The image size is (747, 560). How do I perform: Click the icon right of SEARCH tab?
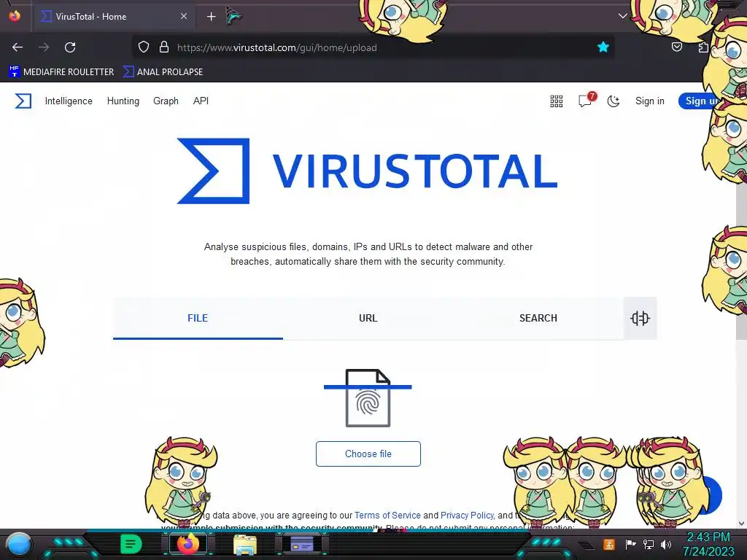[x=640, y=318]
